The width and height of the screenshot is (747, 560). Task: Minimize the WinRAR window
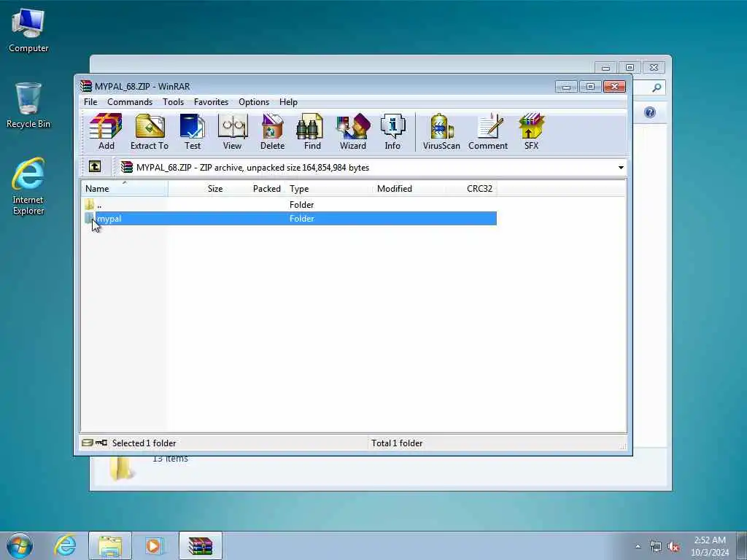566,87
